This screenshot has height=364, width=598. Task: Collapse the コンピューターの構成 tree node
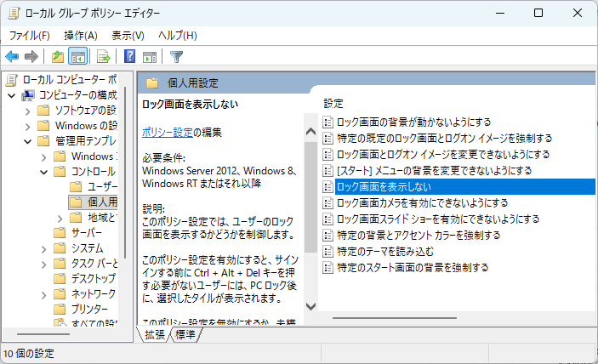click(11, 94)
